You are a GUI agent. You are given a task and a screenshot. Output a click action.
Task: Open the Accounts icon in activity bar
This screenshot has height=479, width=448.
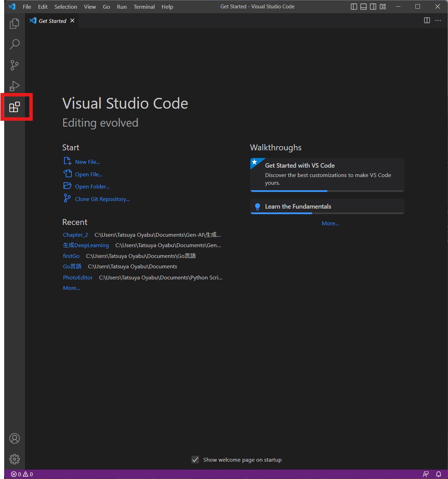[15, 438]
